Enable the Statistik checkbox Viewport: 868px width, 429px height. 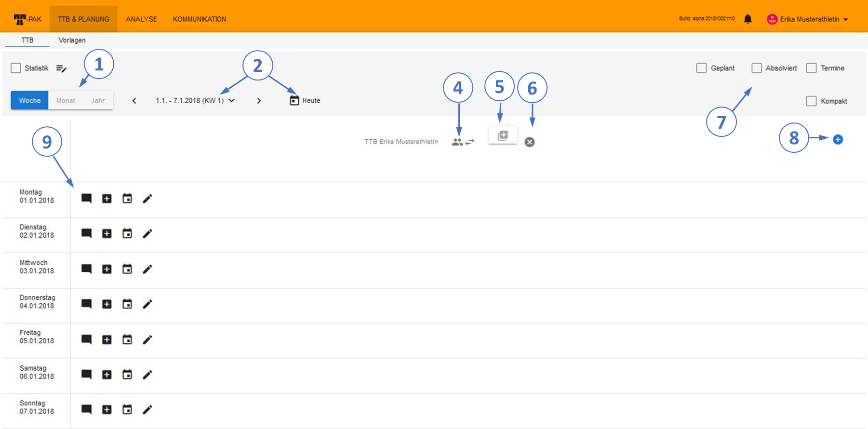[16, 68]
